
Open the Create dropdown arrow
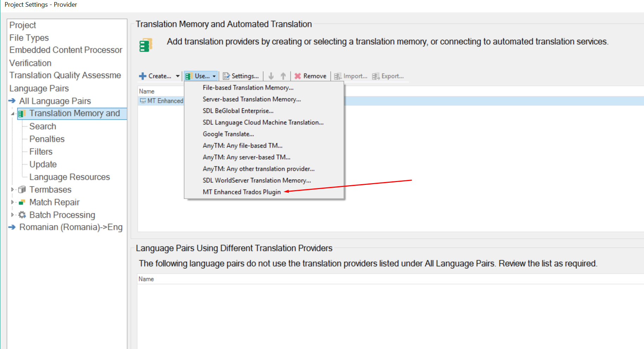click(178, 76)
